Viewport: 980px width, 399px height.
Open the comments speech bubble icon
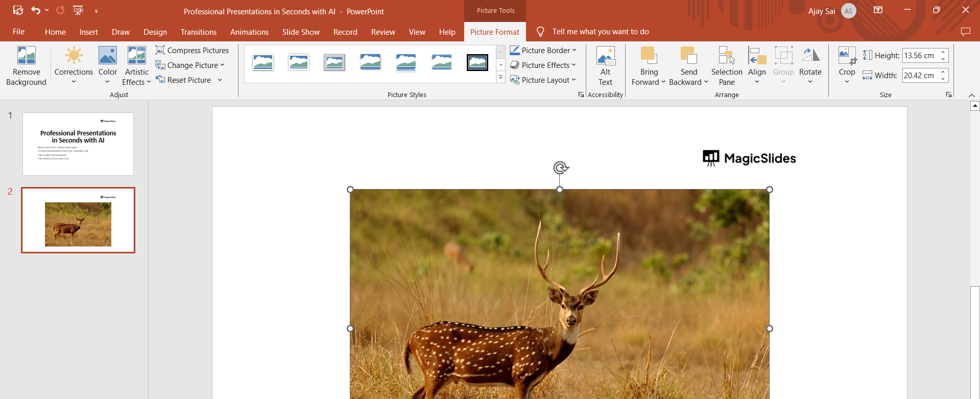965,32
